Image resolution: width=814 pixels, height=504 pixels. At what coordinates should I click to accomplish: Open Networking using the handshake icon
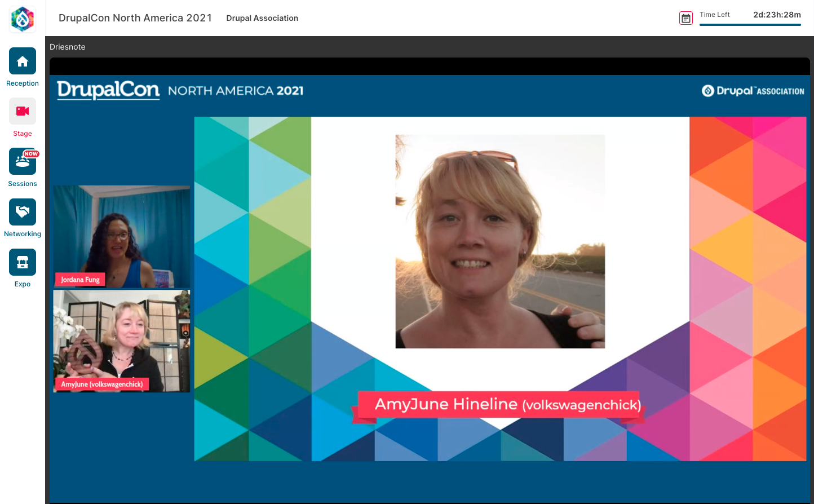(22, 212)
